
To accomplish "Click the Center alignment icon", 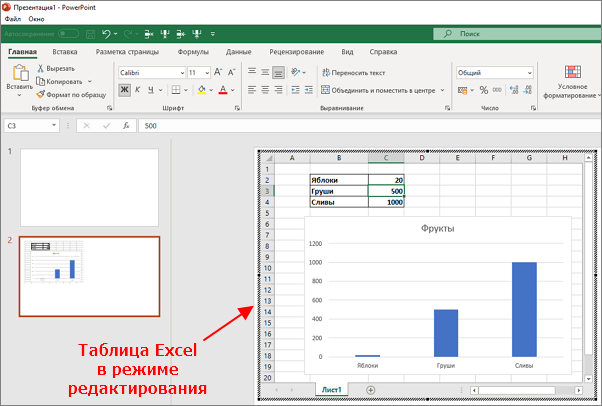I will point(265,90).
